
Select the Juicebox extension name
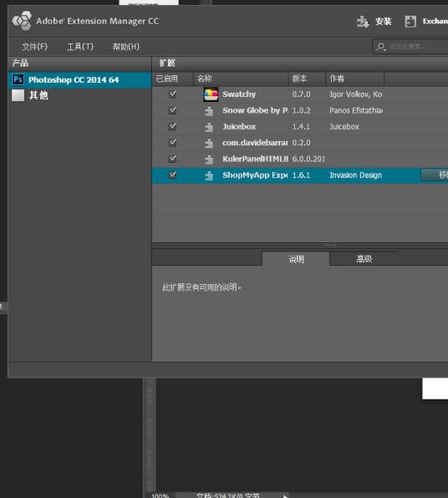[239, 127]
